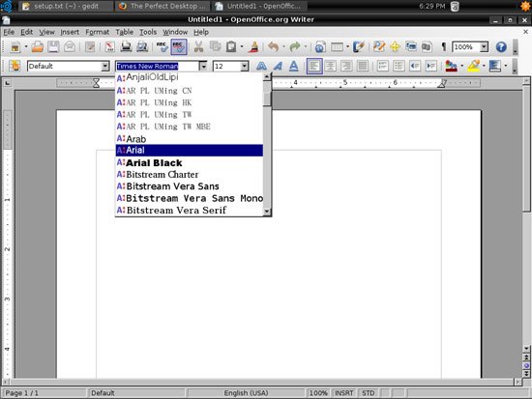Click the Font Color icon
This screenshot has width=532, height=399.
point(451,66)
